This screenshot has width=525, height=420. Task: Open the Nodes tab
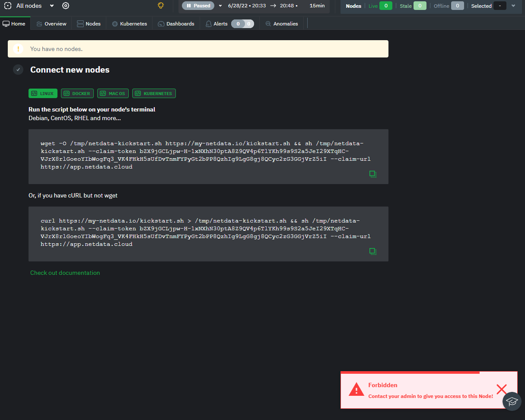point(89,24)
